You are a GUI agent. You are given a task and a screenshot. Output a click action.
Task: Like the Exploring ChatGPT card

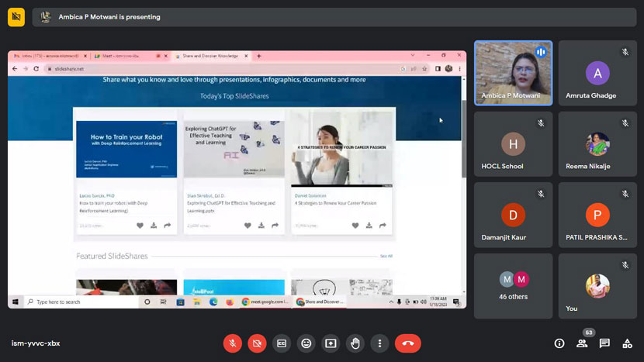[248, 226]
